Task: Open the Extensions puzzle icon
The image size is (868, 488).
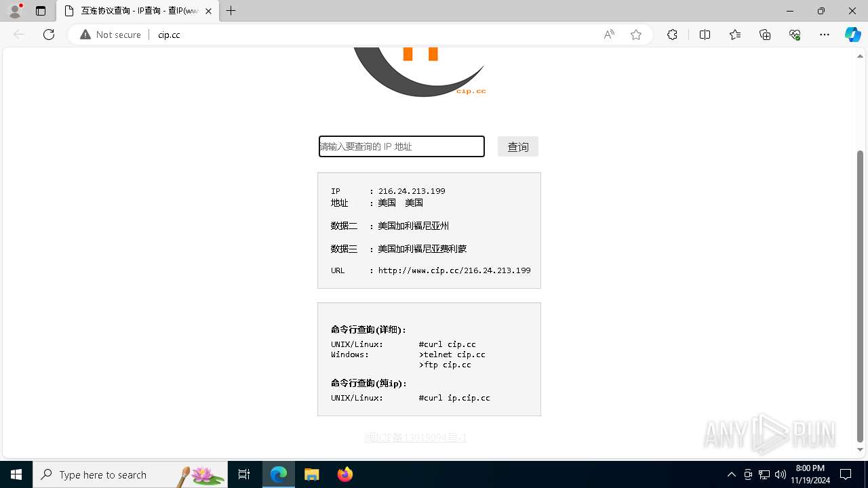Action: pyautogui.click(x=672, y=35)
